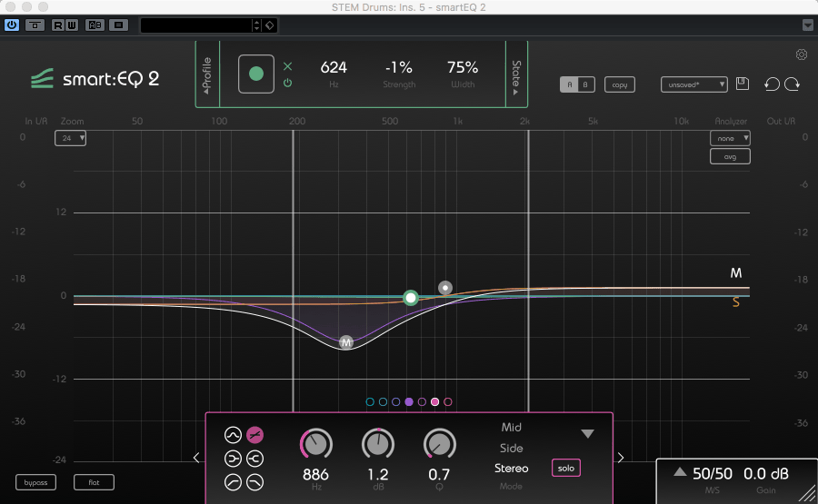Select the filled purple band dot
Screen dimensions: 818x504
tap(409, 402)
